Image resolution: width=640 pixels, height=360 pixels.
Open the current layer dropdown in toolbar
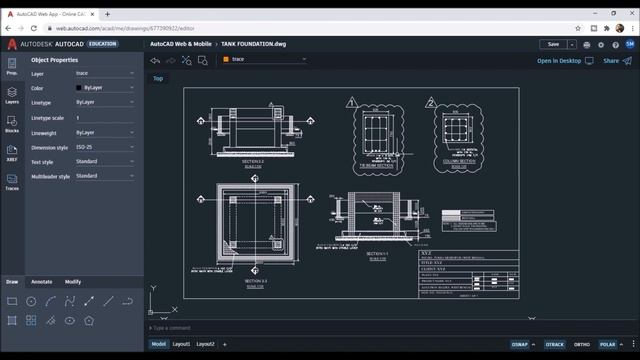[264, 60]
